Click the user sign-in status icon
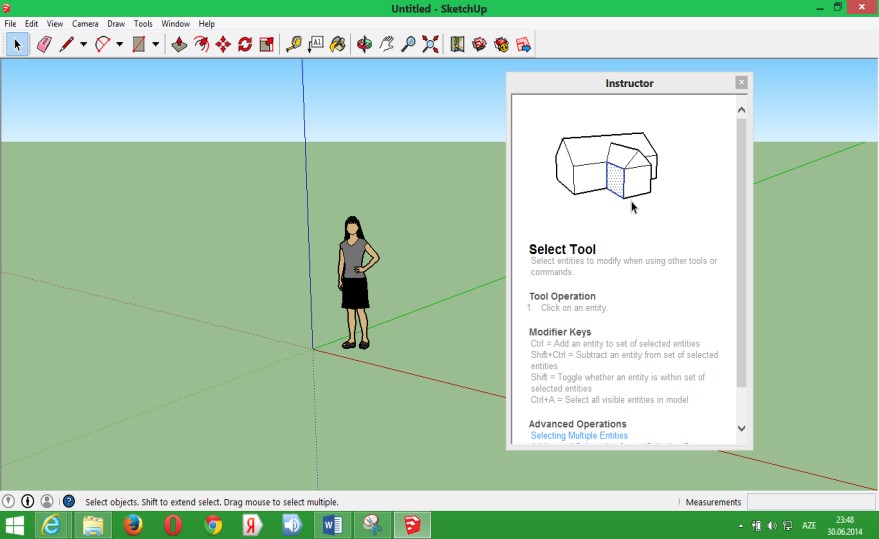 (x=47, y=501)
